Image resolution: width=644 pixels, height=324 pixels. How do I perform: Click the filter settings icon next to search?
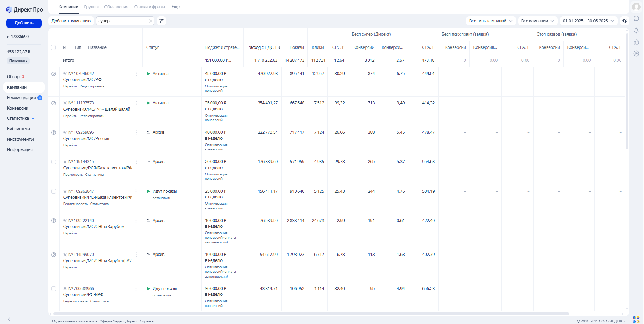pyautogui.click(x=161, y=21)
